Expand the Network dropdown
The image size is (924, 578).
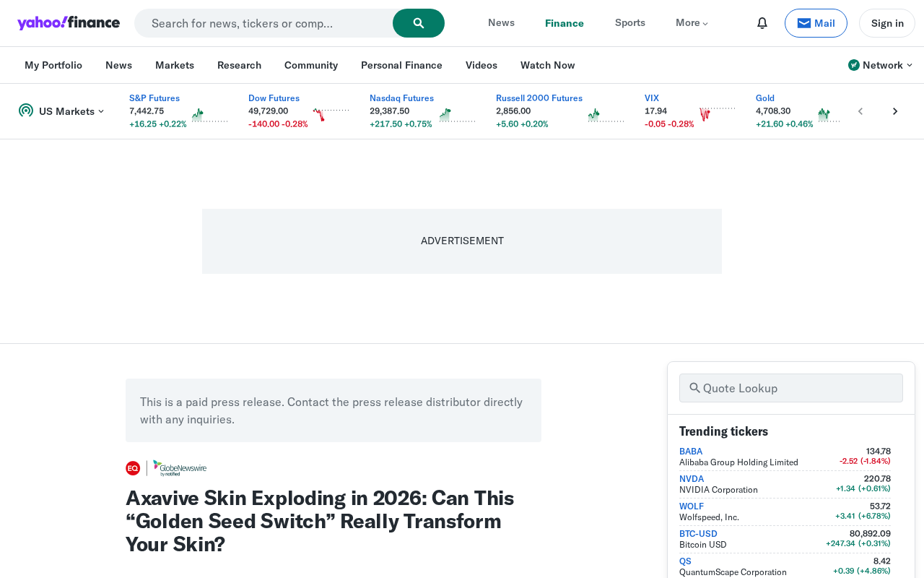[x=881, y=65]
